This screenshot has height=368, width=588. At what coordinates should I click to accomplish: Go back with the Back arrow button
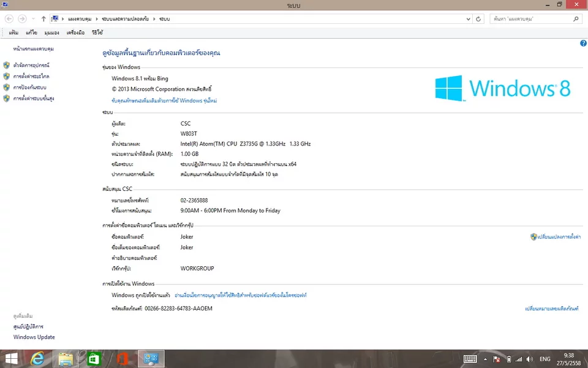click(x=9, y=19)
